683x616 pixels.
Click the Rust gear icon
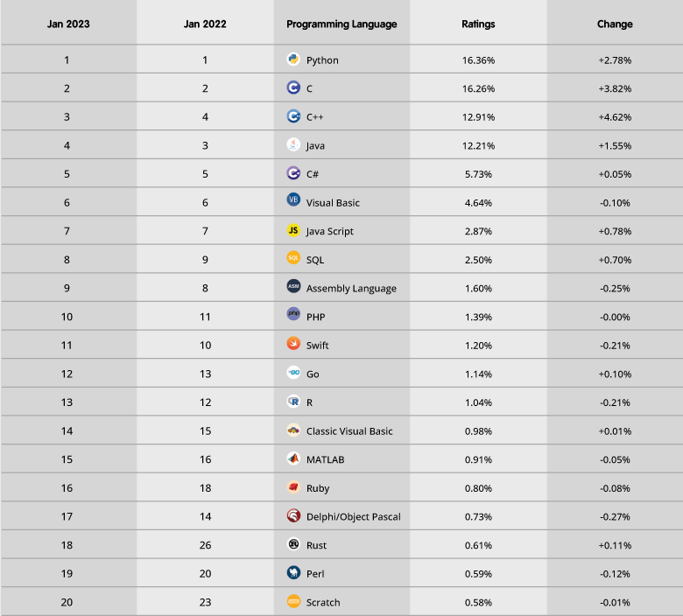pos(293,544)
